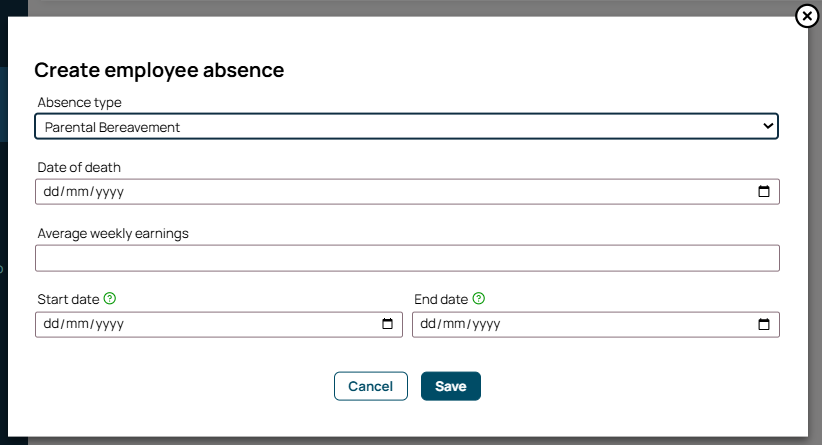
Task: Select the year segment in Date of death
Action: click(x=110, y=192)
